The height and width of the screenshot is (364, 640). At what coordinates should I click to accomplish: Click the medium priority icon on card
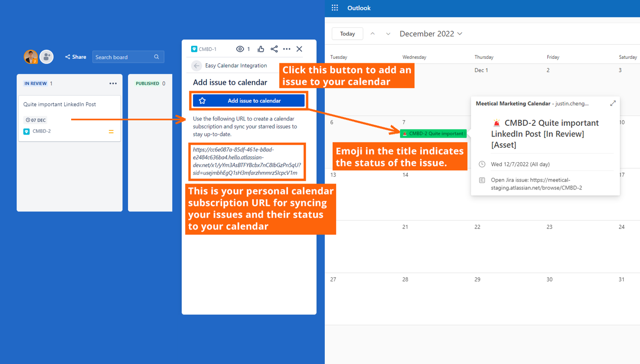pos(111,132)
